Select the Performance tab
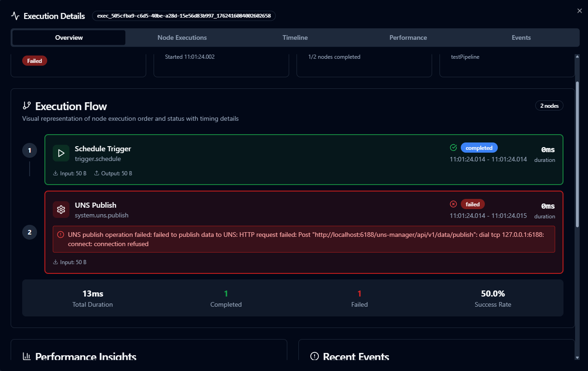 tap(408, 37)
